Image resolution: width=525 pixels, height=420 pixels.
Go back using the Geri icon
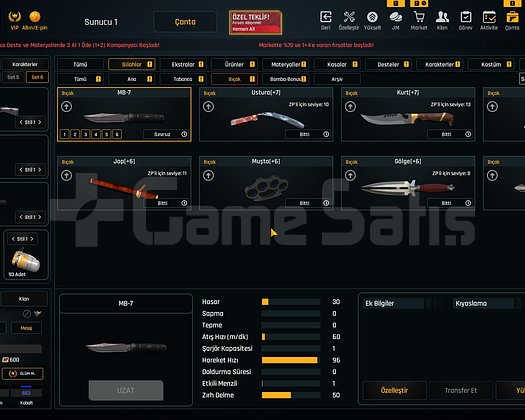click(326, 17)
